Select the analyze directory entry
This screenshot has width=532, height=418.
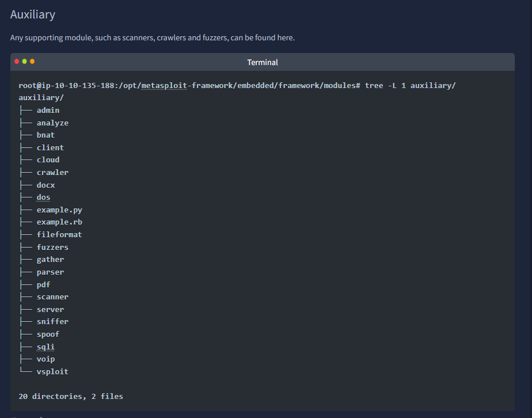click(x=52, y=123)
